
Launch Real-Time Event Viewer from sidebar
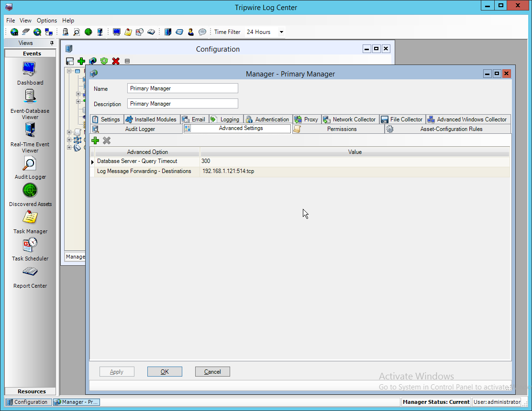point(30,138)
